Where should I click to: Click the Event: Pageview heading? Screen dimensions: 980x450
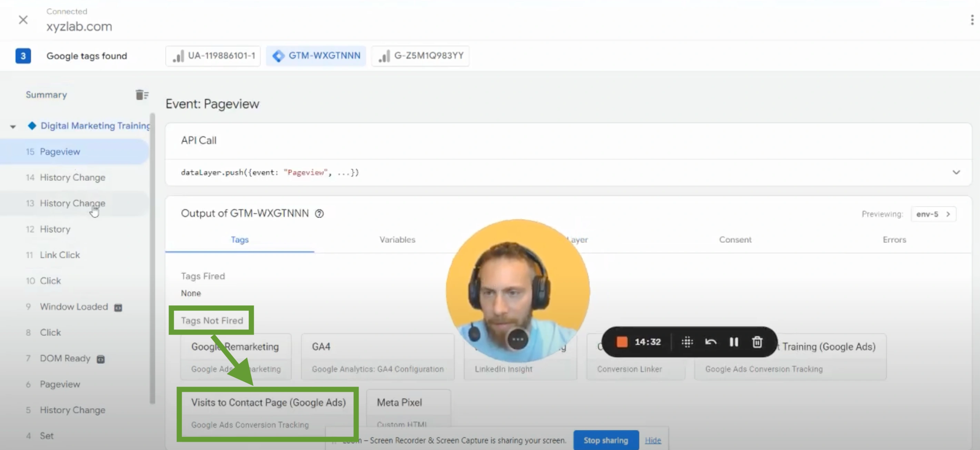point(212,104)
